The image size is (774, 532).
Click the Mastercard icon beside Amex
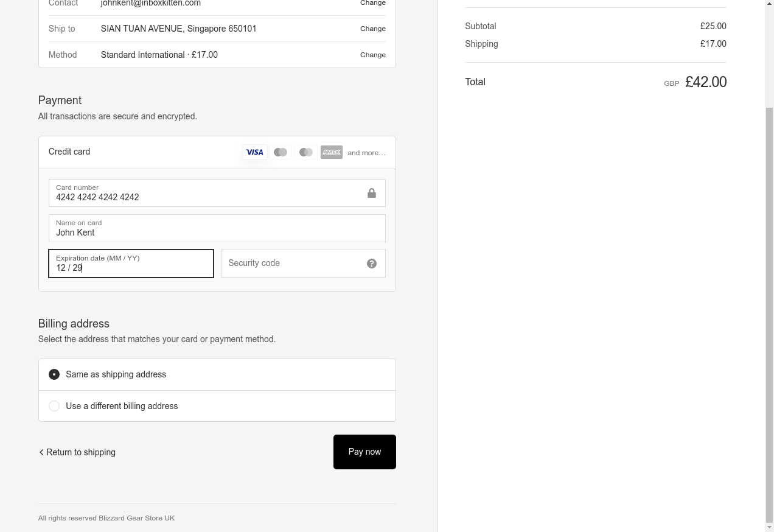306,152
